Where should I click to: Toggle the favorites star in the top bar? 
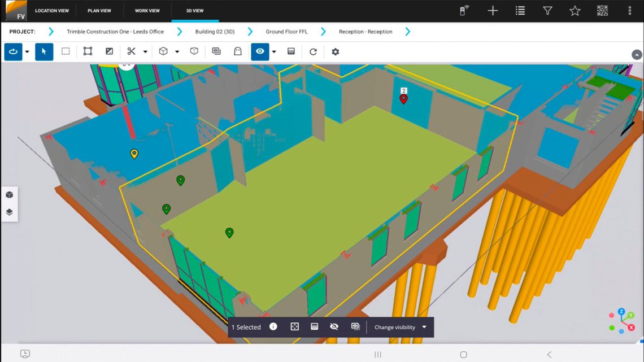575,10
